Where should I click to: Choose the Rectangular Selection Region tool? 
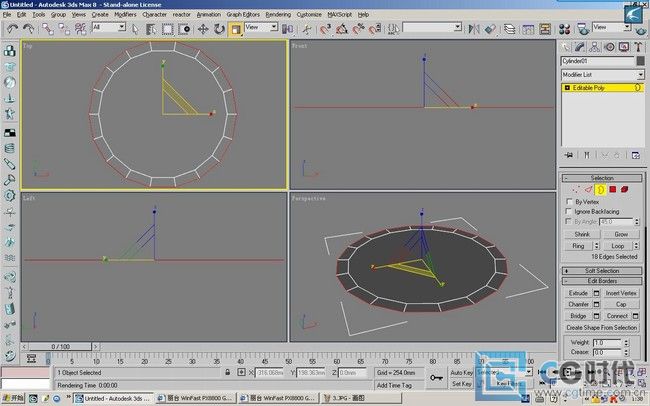pyautogui.click(x=167, y=29)
